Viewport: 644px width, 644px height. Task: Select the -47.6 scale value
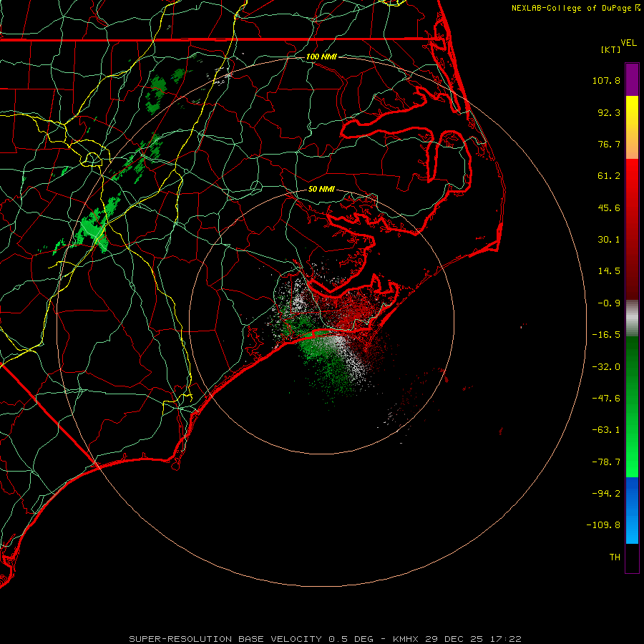(606, 399)
